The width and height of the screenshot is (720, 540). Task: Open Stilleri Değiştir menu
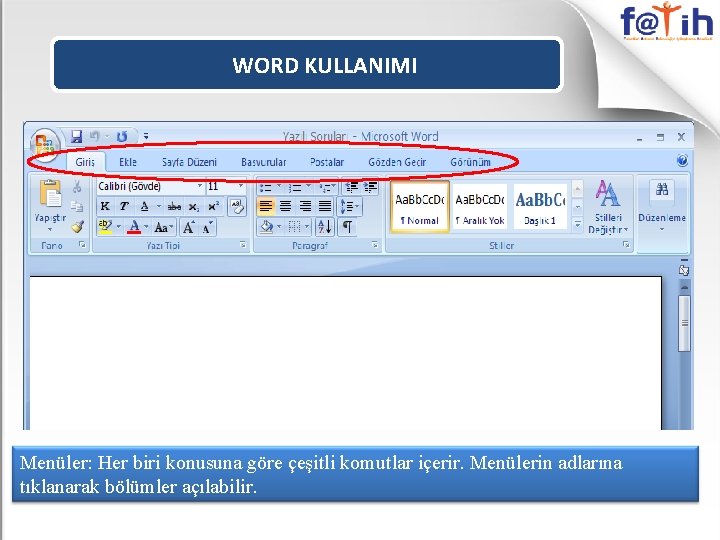click(608, 207)
